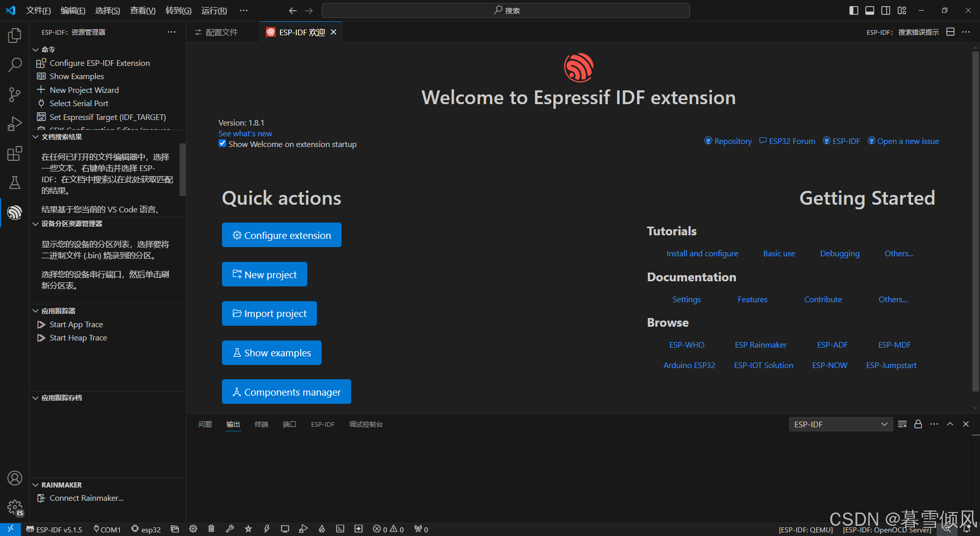
Task: Close the bottom output panel
Action: pyautogui.click(x=966, y=424)
